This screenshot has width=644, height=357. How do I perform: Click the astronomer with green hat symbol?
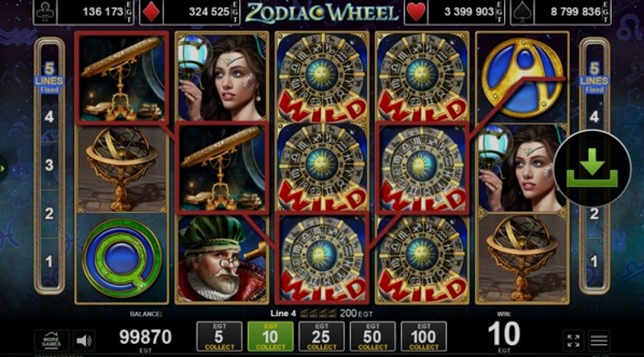tap(222, 259)
